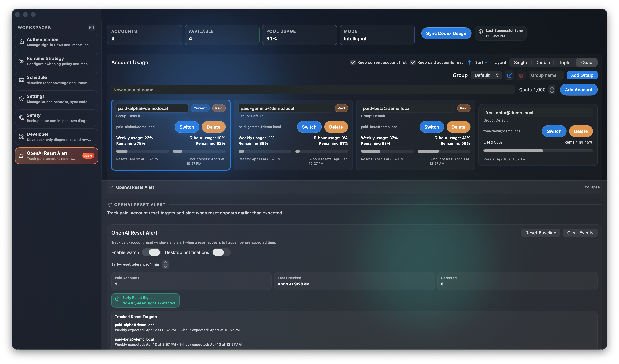Click the Schedule calendar icon
619x364 pixels.
click(22, 80)
